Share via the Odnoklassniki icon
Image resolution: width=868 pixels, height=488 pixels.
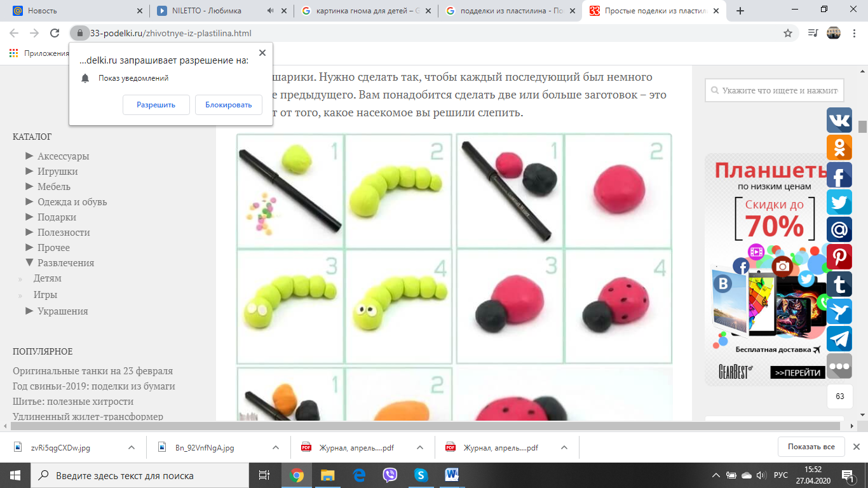tap(839, 147)
